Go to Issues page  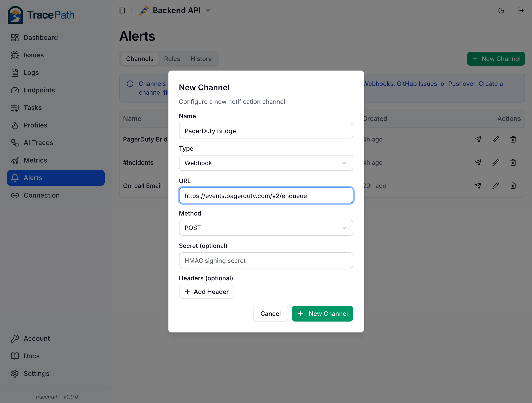[x=56, y=55]
